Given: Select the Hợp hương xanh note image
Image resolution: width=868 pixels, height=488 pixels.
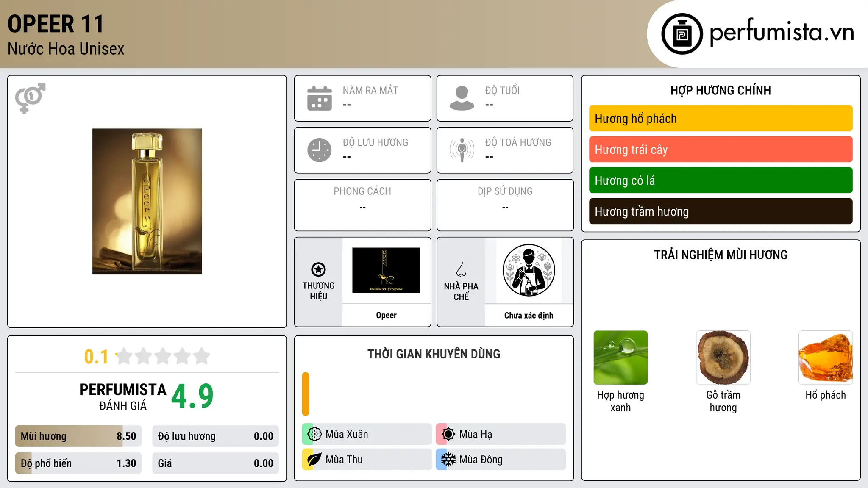Looking at the screenshot, I should pyautogui.click(x=620, y=358).
